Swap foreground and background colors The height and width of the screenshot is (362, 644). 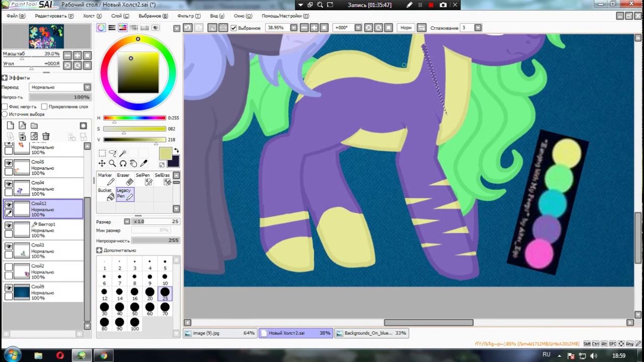[x=176, y=150]
